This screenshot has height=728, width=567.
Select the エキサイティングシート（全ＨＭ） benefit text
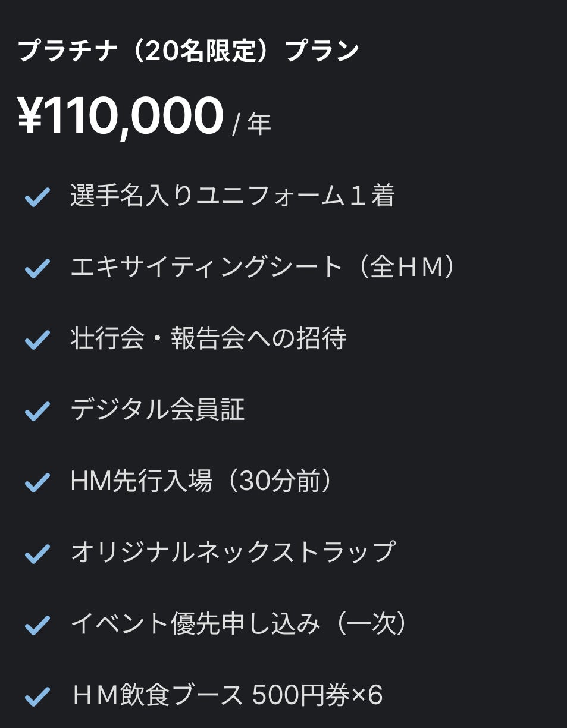coord(263,268)
